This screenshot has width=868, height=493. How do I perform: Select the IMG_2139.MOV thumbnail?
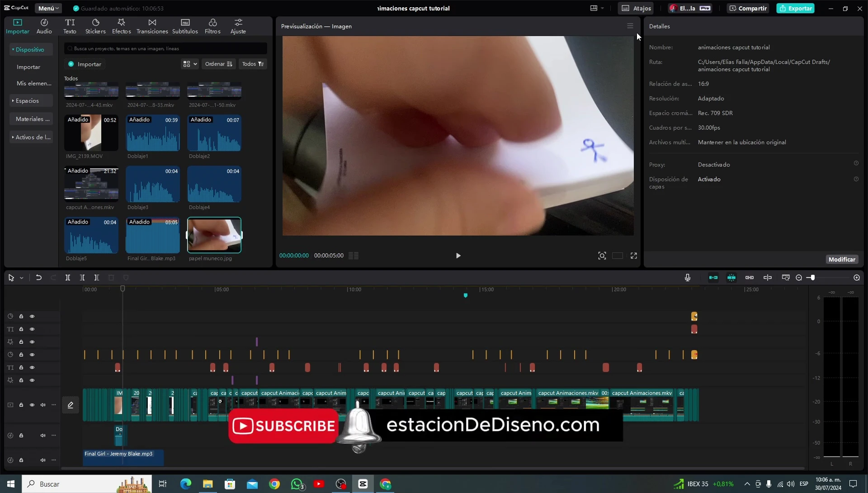click(91, 133)
